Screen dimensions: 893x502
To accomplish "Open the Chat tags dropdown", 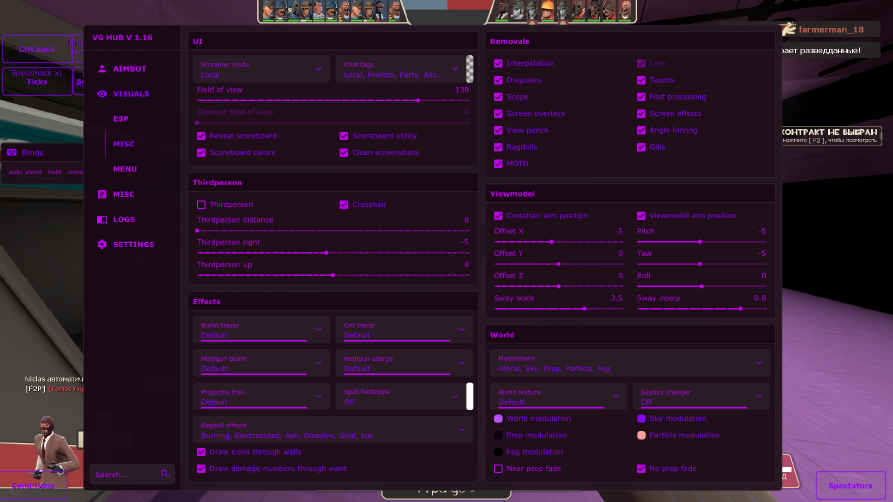I will [400, 69].
